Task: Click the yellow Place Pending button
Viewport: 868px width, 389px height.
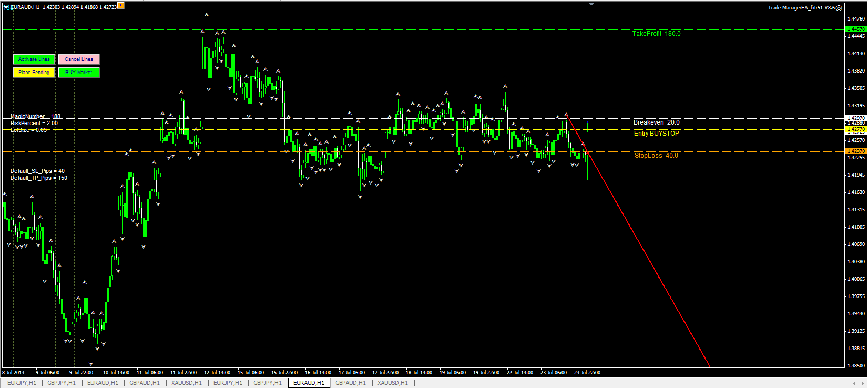Action: pos(34,73)
